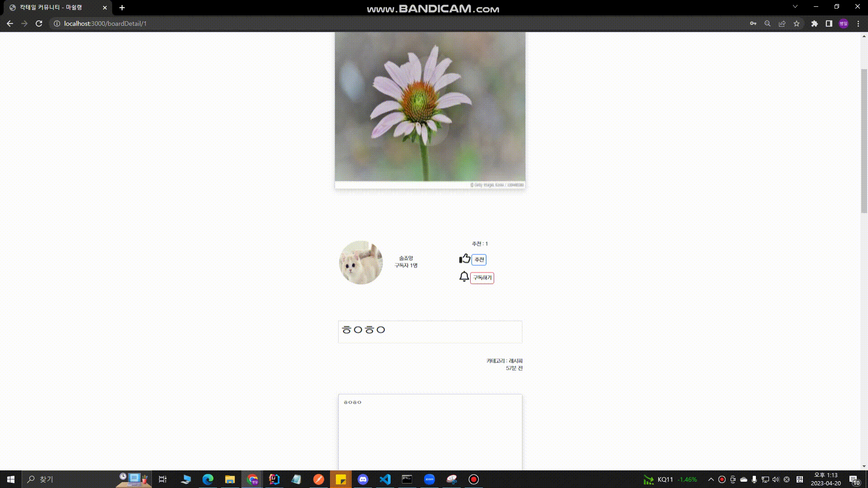Select the 칵테일 커뮤니티 browser tab

click(x=59, y=8)
